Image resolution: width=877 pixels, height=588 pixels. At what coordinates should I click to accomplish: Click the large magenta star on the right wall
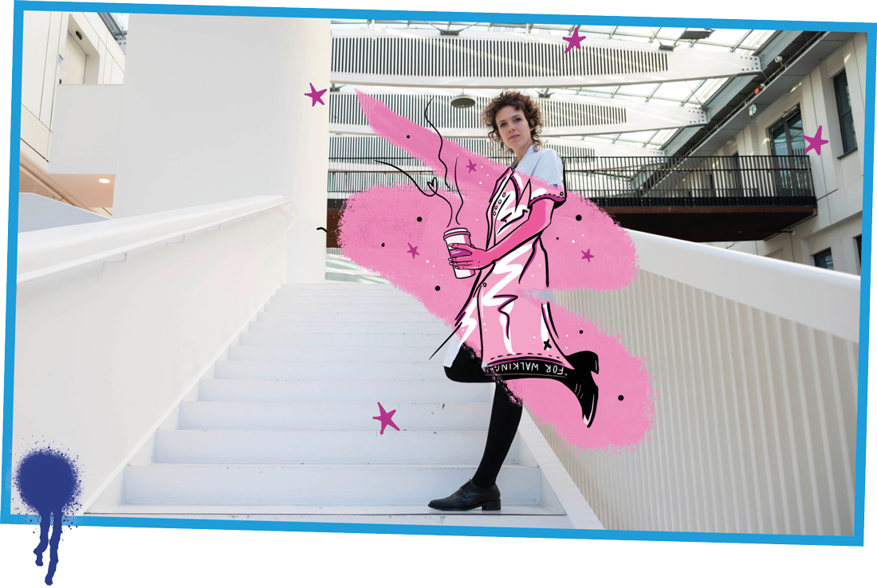(815, 141)
